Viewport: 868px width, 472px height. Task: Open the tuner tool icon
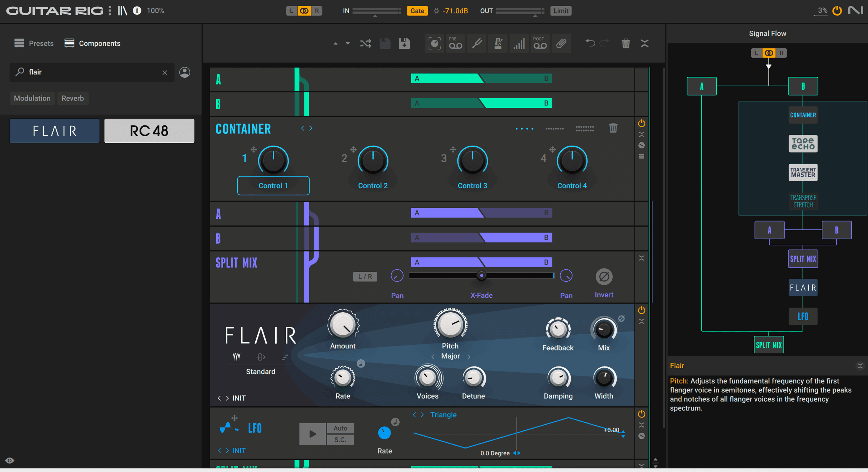point(477,43)
